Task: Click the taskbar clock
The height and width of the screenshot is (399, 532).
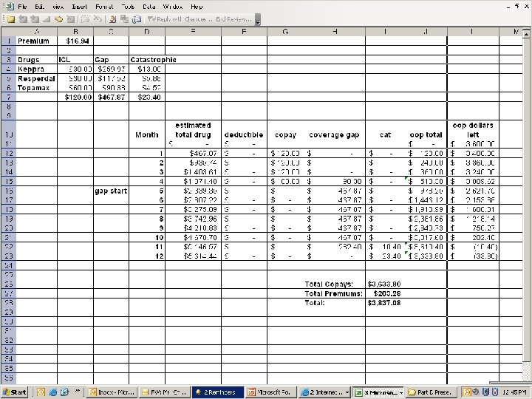Action: coord(515,392)
